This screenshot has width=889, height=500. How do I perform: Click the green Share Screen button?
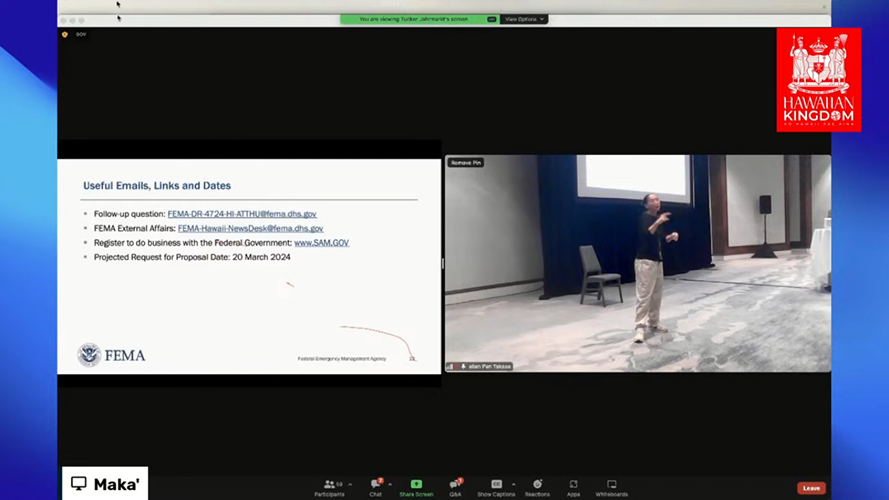click(x=416, y=486)
